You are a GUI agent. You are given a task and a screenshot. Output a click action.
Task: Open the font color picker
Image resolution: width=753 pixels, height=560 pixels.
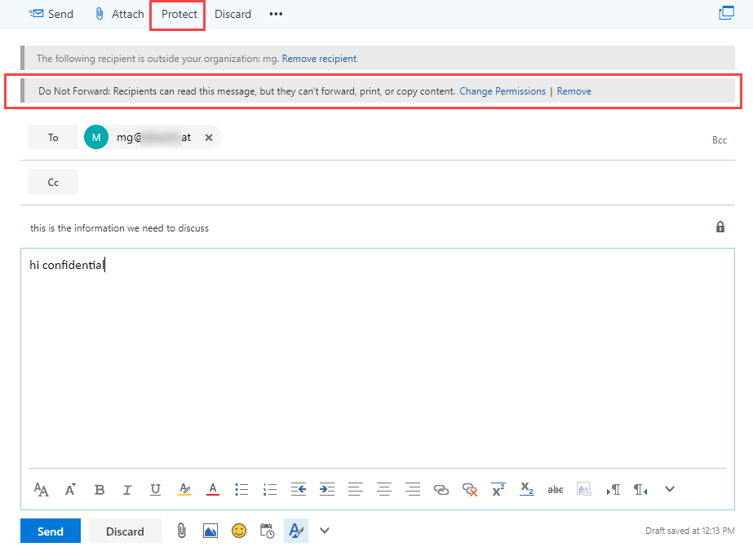coord(213,489)
